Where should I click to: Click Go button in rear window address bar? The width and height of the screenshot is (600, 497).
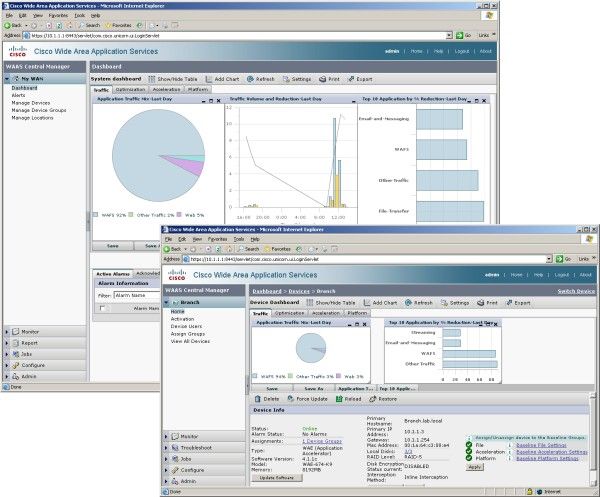463,35
